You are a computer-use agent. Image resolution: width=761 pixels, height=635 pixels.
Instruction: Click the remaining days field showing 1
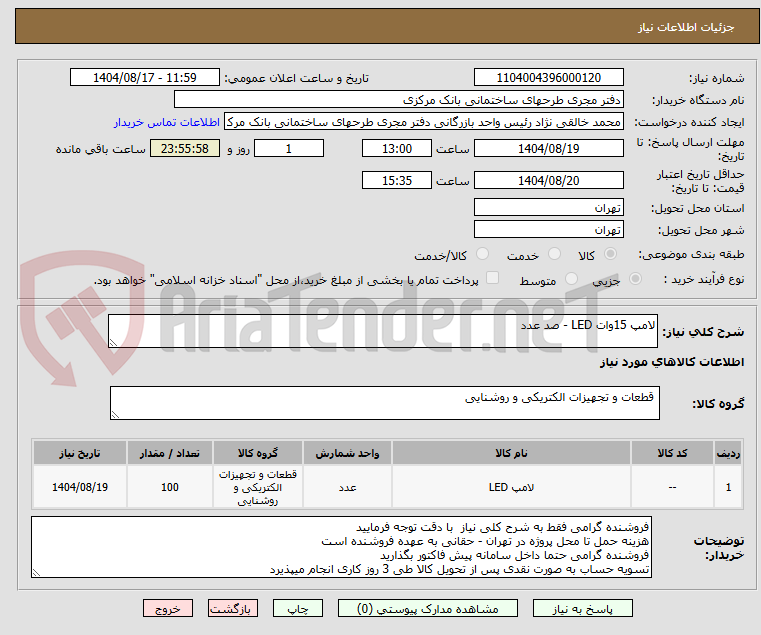(289, 149)
